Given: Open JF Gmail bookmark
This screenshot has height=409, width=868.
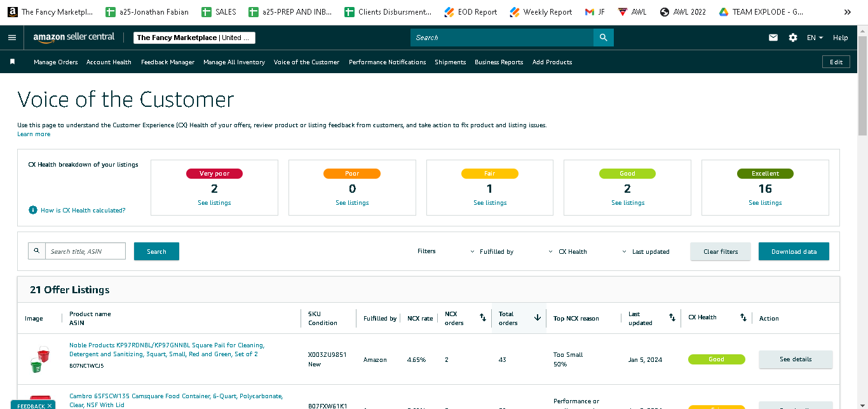Looking at the screenshot, I should pos(595,12).
